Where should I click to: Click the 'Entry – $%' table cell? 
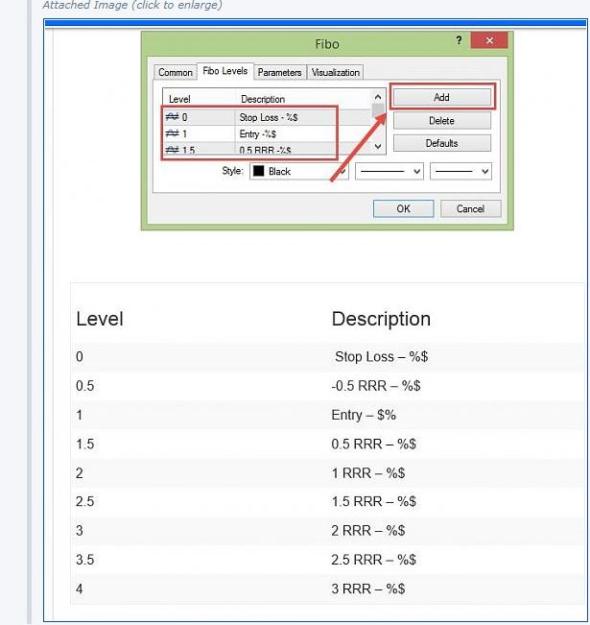point(364,415)
